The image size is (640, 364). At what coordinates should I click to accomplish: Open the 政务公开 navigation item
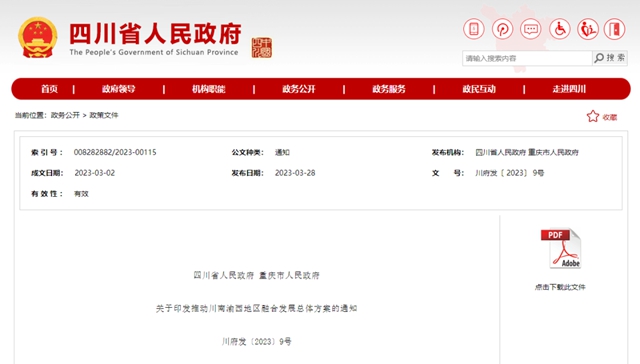(299, 89)
